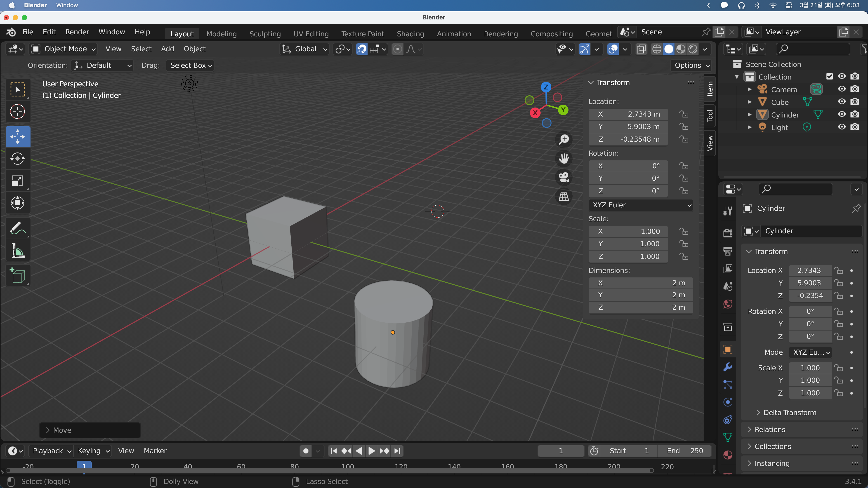
Task: Open the Marker menu in timeline
Action: tap(155, 451)
